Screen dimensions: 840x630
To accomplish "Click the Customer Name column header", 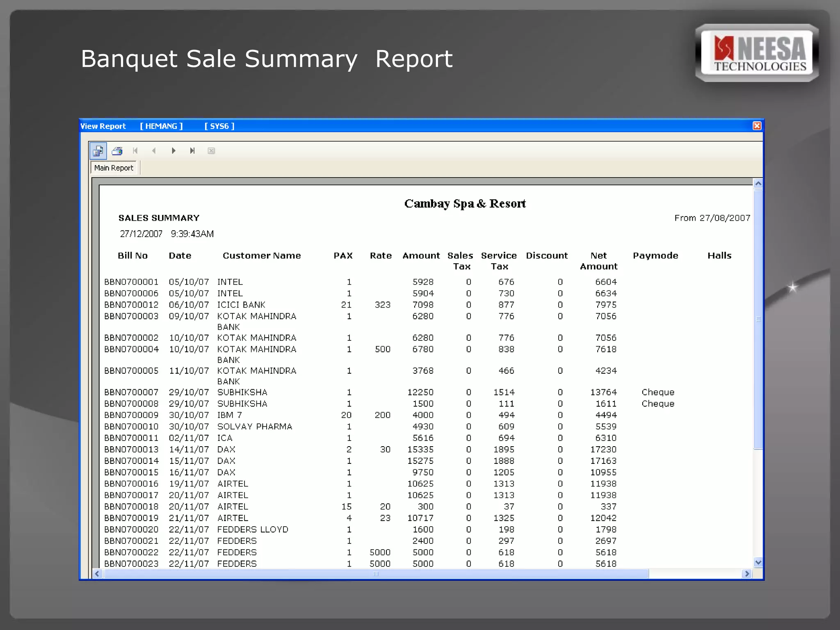I will point(262,256).
